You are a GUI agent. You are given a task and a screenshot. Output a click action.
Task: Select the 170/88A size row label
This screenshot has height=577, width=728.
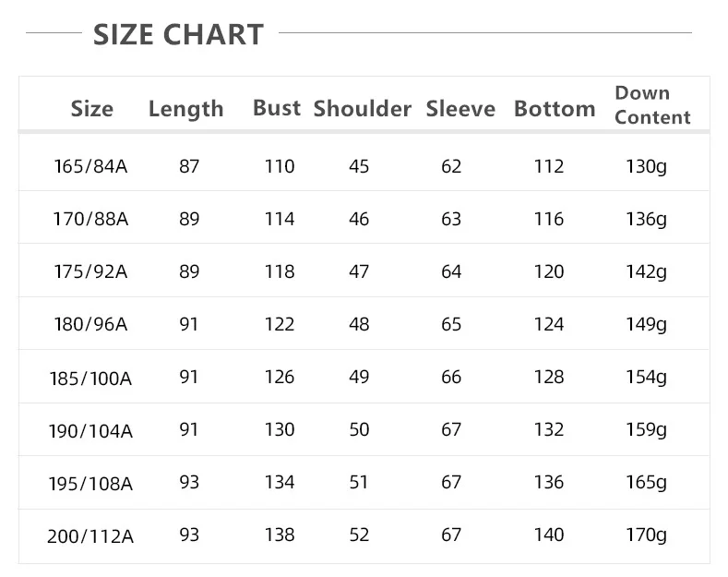(x=90, y=219)
